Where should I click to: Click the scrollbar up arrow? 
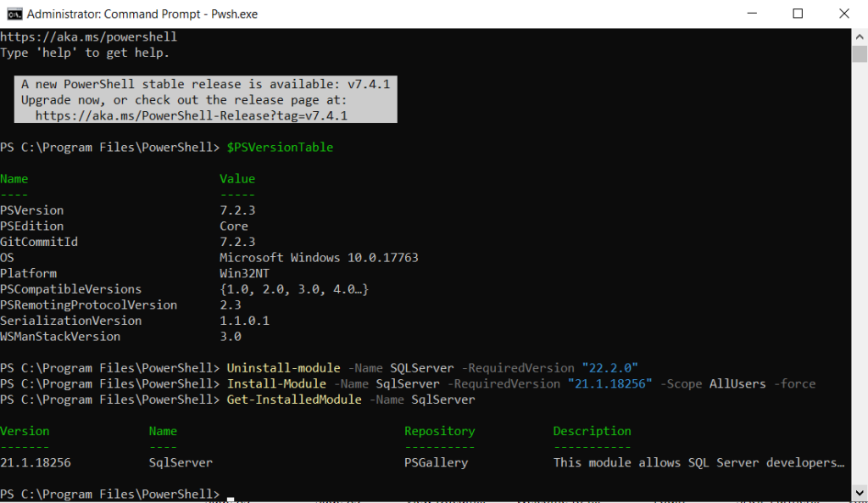tap(860, 36)
